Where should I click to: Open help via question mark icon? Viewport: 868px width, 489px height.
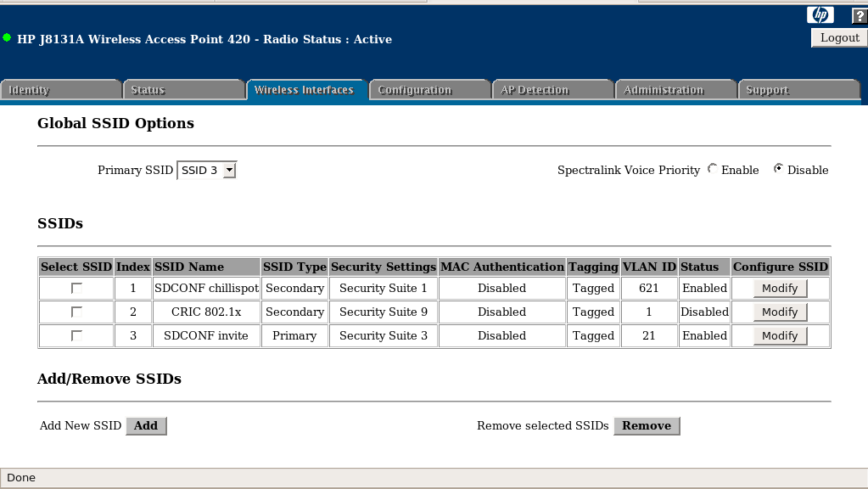[859, 15]
